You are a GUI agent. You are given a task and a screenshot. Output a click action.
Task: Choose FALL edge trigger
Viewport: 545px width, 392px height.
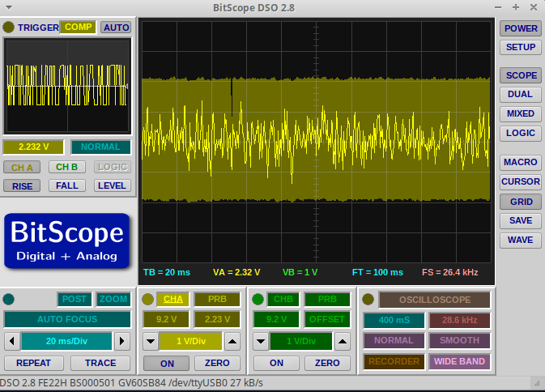click(66, 185)
